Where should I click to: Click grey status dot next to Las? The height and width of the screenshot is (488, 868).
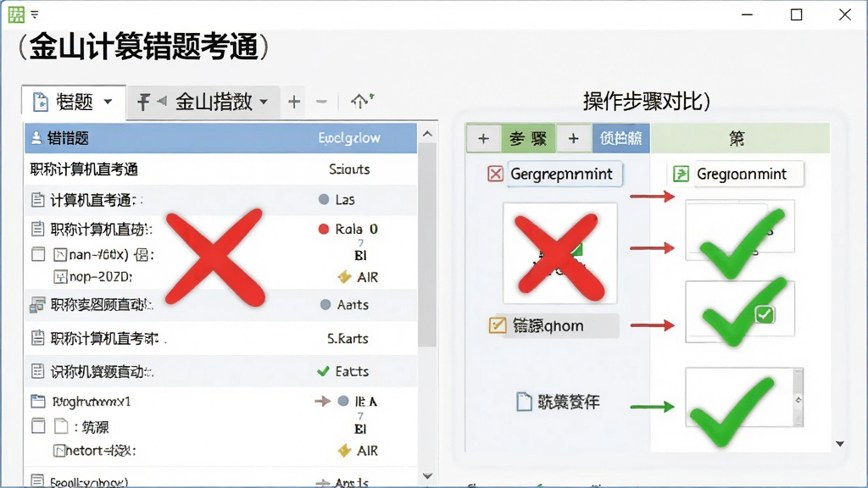[324, 199]
